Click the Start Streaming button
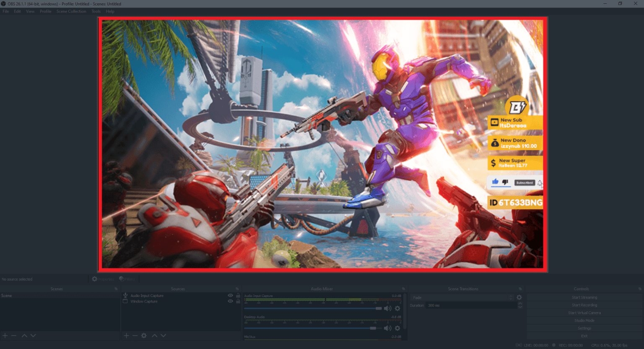This screenshot has height=349, width=644. [584, 297]
